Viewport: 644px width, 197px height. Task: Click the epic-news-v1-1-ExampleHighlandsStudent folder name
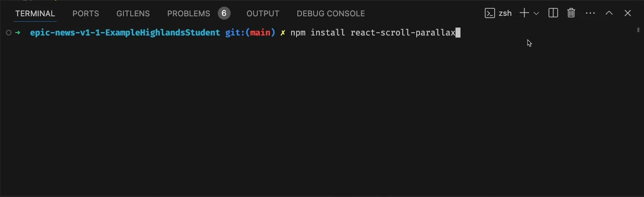coord(125,33)
